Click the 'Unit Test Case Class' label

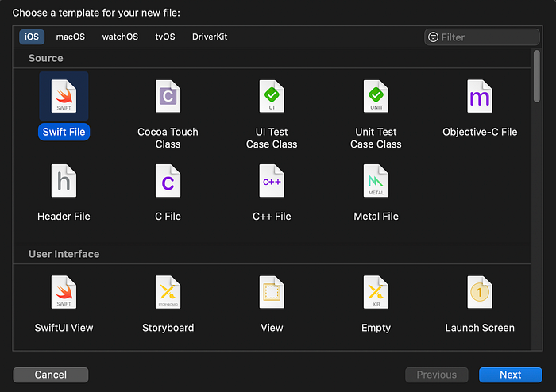click(376, 138)
